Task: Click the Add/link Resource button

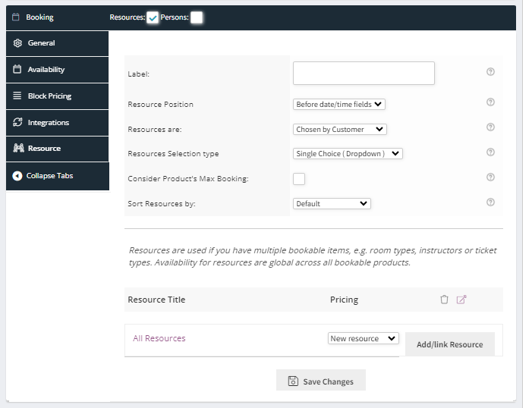Action: point(449,344)
